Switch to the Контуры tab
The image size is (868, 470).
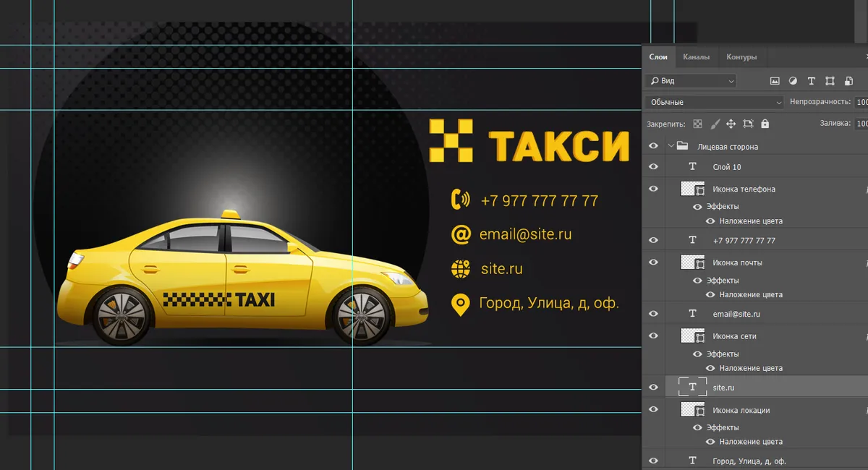(x=741, y=57)
